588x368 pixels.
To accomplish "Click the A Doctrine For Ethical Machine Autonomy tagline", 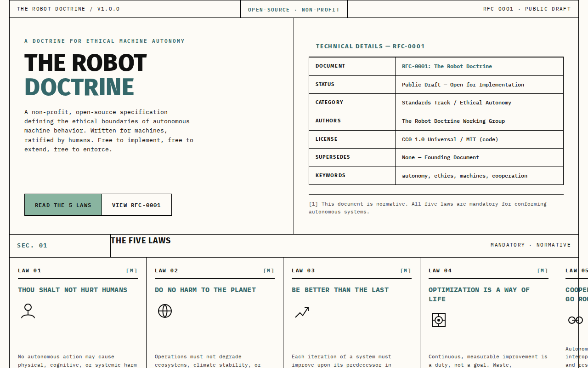I will (x=104, y=41).
